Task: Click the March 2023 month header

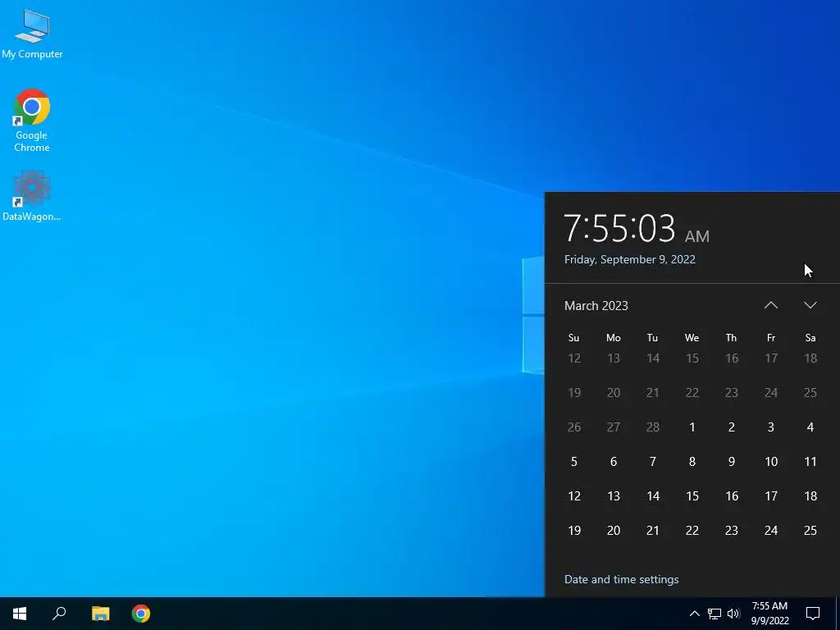Action: pos(596,306)
